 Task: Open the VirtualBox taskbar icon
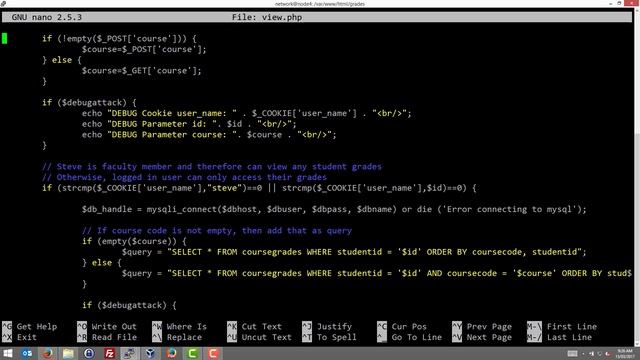[x=151, y=353]
